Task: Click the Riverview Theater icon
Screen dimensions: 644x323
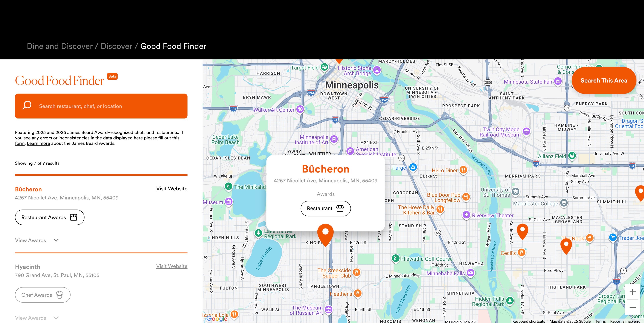Action: (466, 215)
